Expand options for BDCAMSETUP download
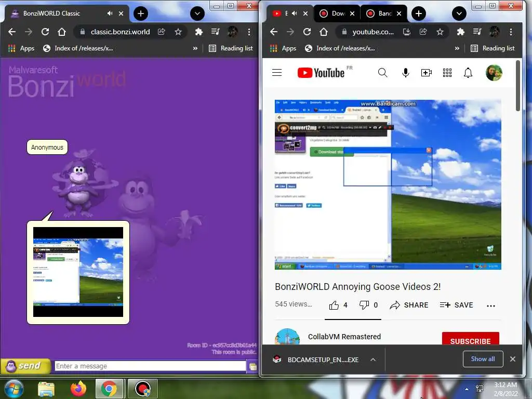The height and width of the screenshot is (399, 532). click(373, 360)
